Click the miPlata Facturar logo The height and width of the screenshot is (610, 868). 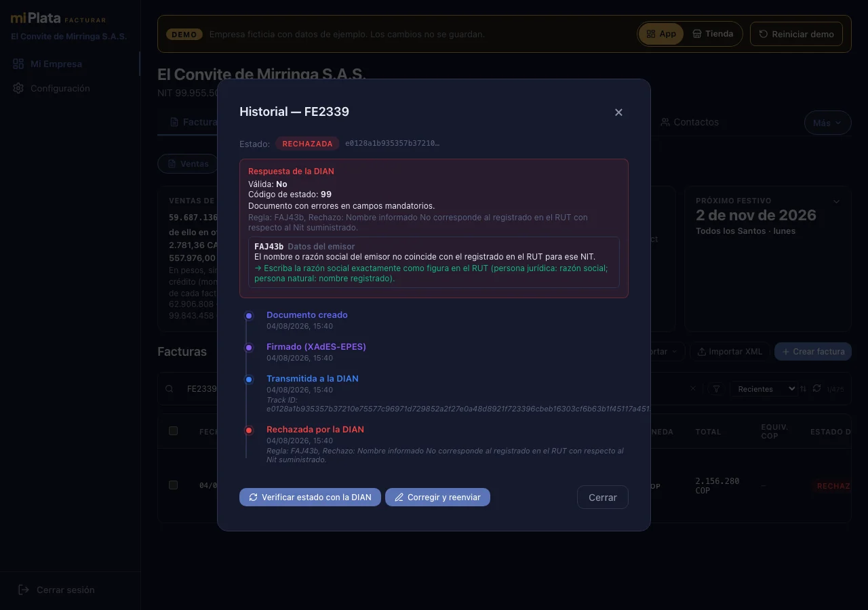tap(58, 19)
